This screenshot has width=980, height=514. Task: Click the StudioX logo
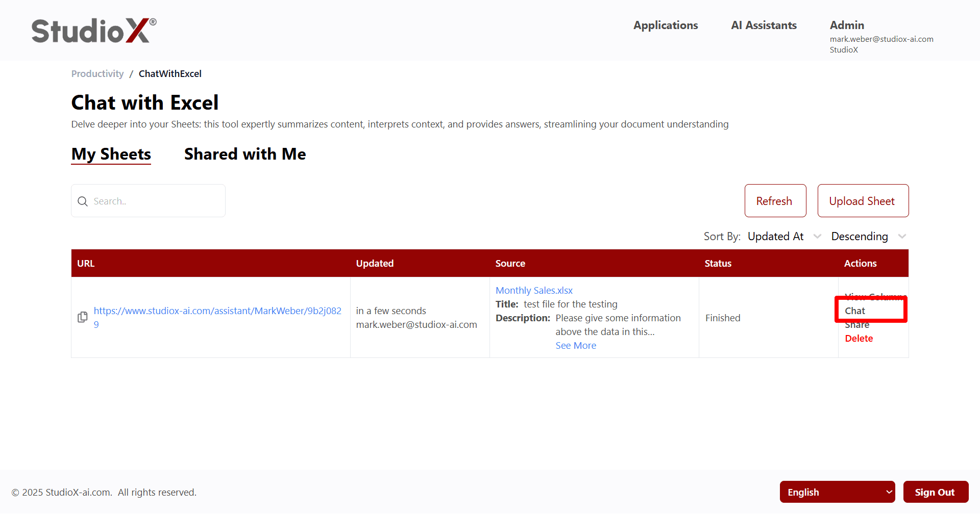[94, 31]
